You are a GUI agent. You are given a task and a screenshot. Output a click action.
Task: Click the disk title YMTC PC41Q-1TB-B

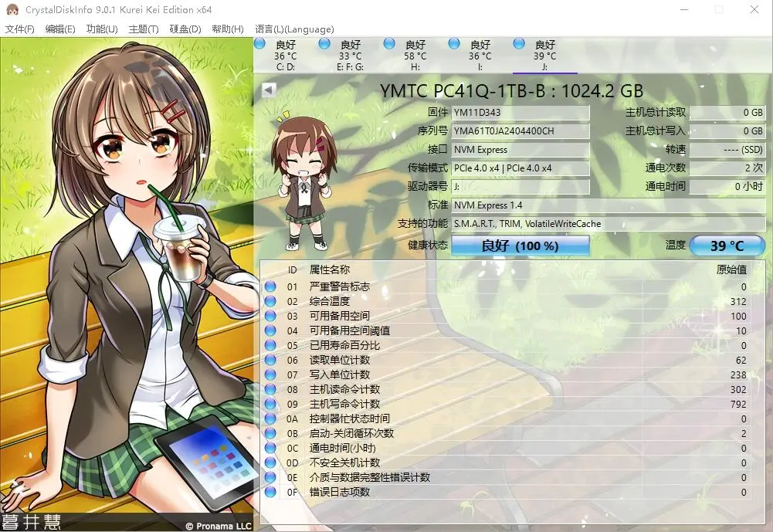[511, 90]
